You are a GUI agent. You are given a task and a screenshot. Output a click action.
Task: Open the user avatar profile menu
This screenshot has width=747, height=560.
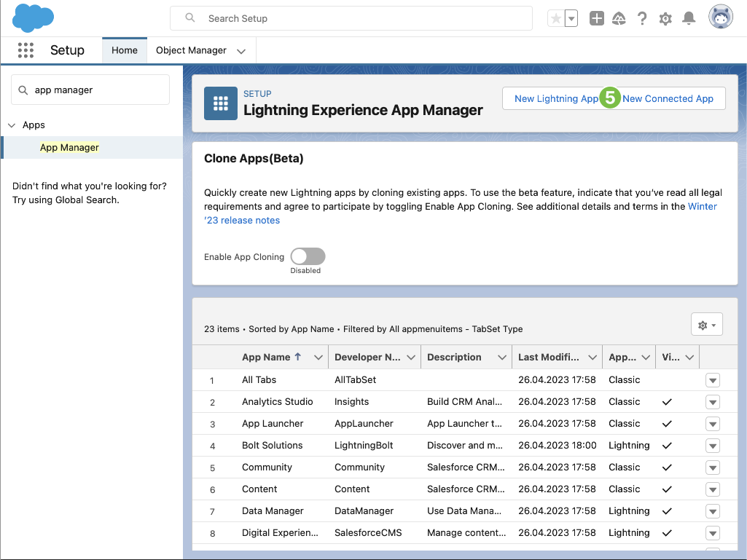pos(721,17)
